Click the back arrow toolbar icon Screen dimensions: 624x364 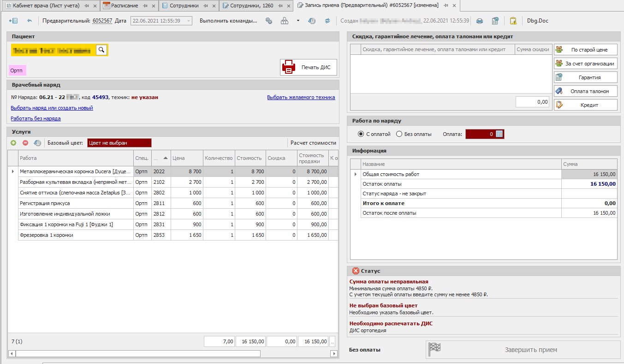coord(30,21)
